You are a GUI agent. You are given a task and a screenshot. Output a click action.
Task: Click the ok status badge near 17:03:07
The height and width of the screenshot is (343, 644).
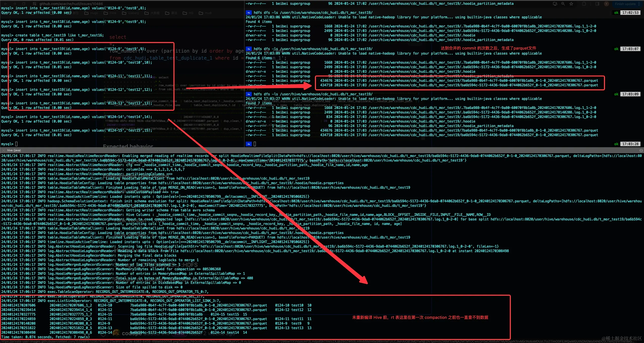(616, 49)
